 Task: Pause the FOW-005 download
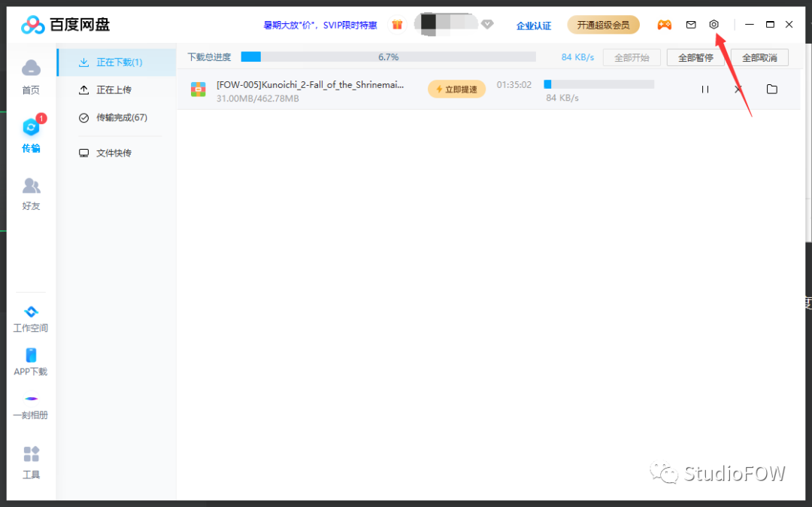coord(704,89)
